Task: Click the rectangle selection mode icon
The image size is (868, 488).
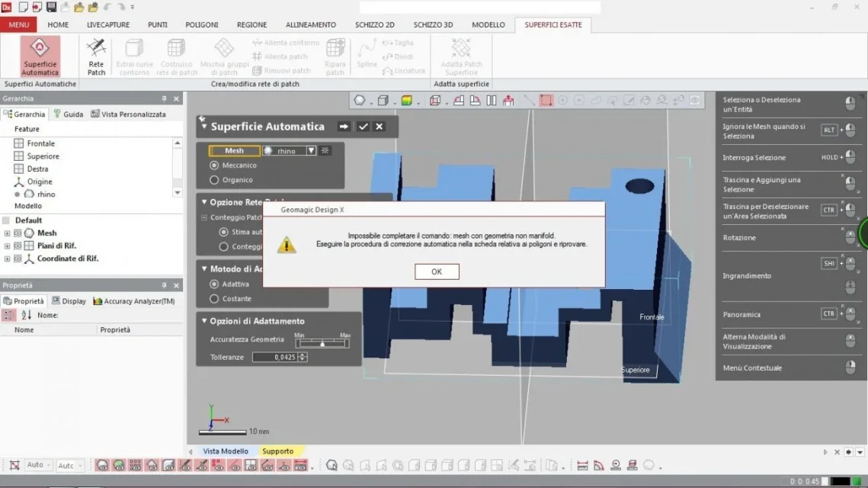Action: click(546, 100)
